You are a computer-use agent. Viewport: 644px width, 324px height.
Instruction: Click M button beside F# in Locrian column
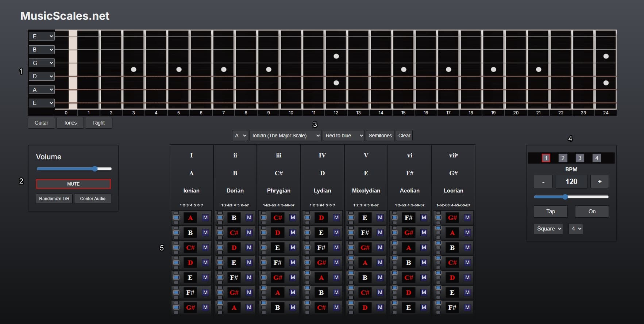coord(467,308)
